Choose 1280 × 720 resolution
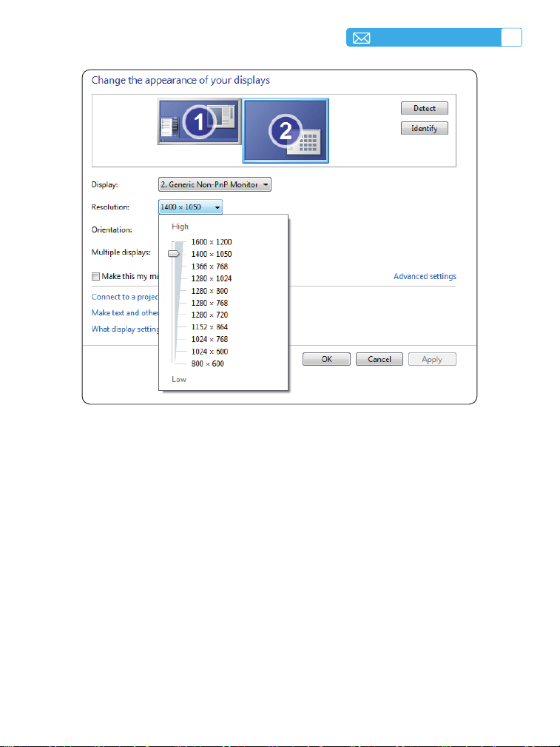The height and width of the screenshot is (747, 560). [209, 315]
